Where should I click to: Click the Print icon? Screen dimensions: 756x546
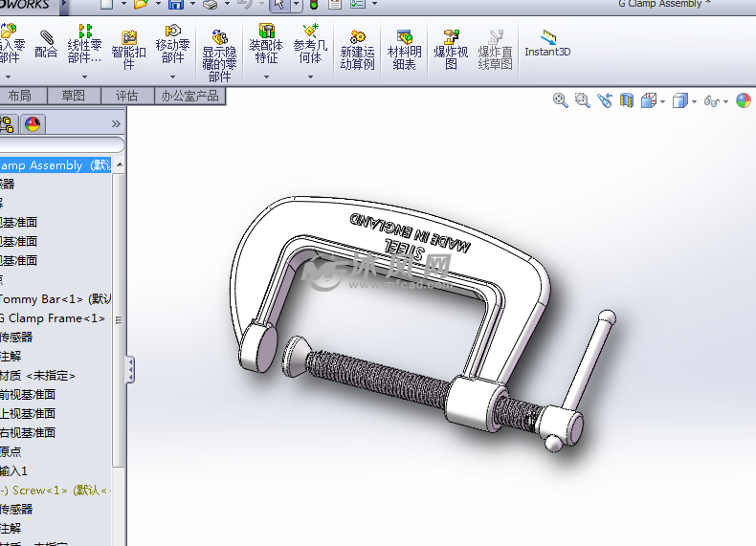pyautogui.click(x=211, y=5)
